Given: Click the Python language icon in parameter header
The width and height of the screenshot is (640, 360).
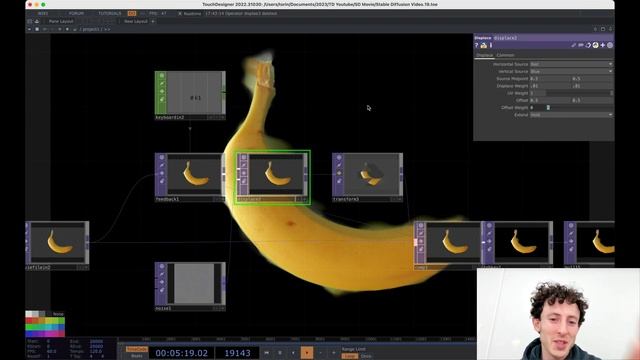Looking at the screenshot, I should click(595, 45).
